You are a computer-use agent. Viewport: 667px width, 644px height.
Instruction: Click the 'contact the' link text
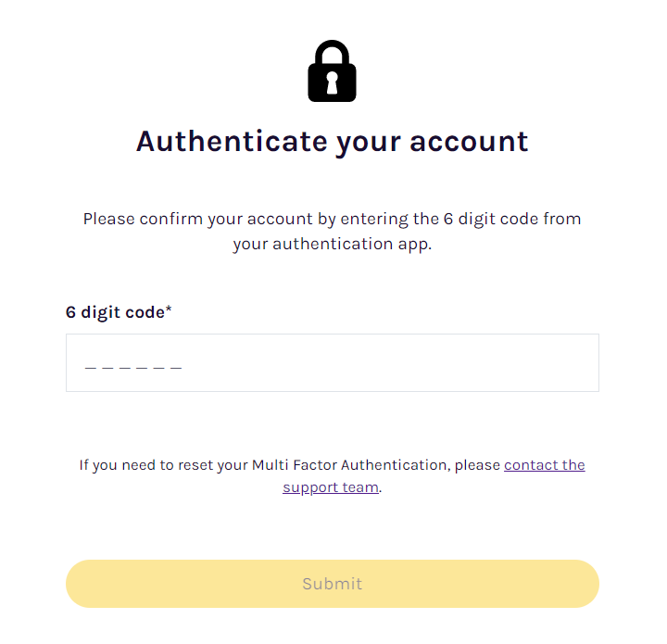pos(545,465)
